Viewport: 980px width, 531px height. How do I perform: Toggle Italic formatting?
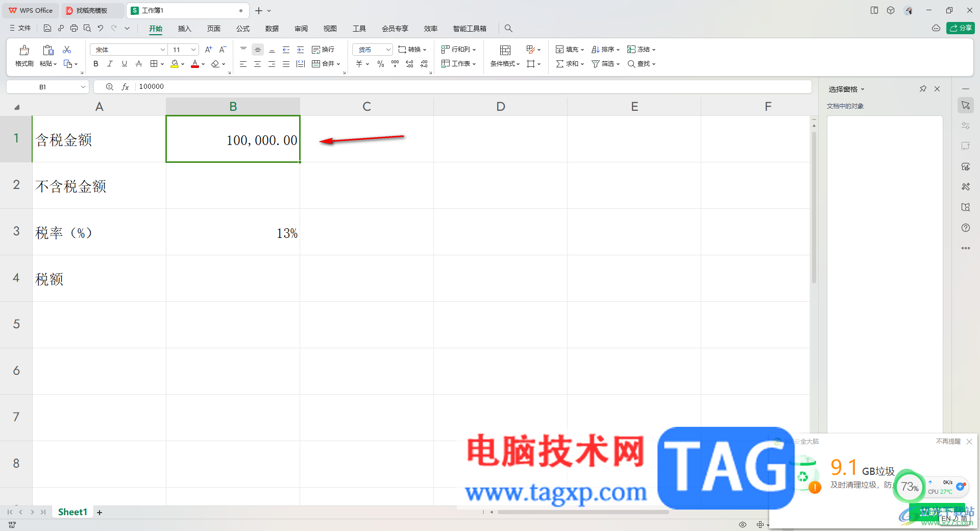pos(110,64)
